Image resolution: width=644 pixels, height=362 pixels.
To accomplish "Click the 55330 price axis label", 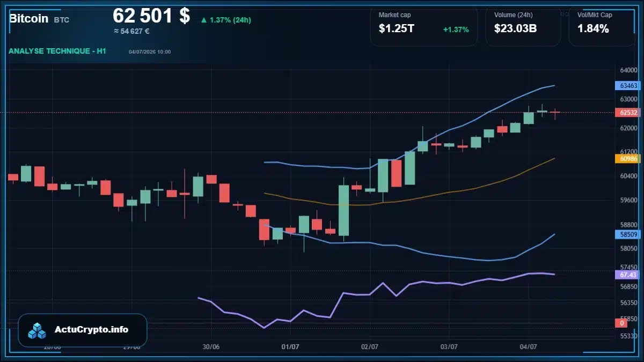I will pos(628,336).
